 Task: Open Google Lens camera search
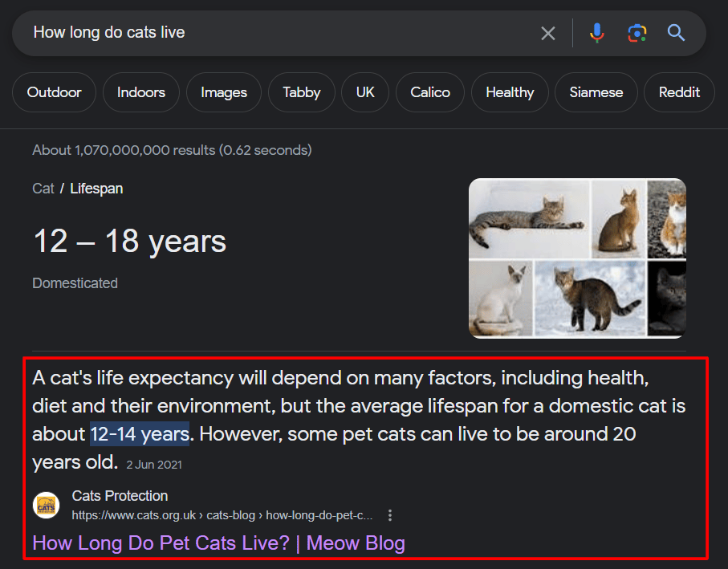click(636, 33)
